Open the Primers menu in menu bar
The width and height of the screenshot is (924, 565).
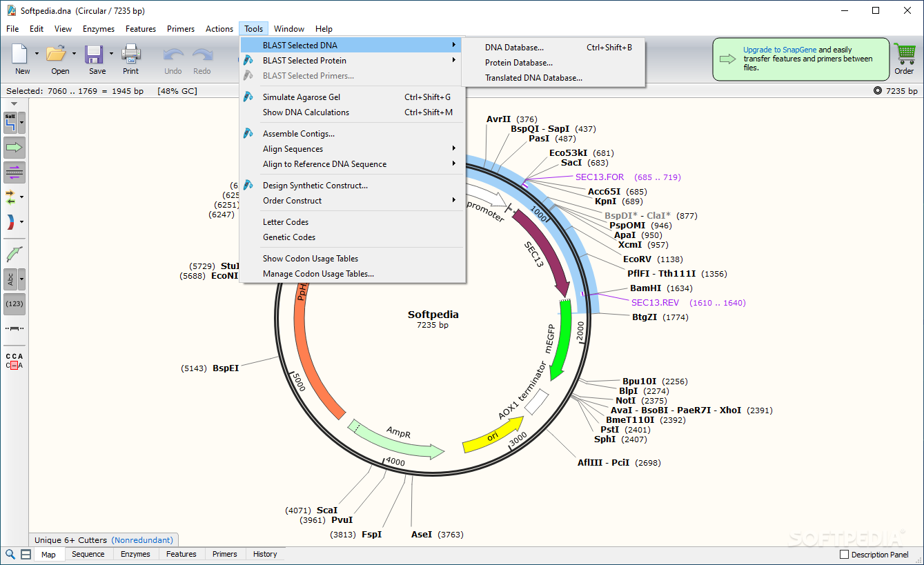181,29
